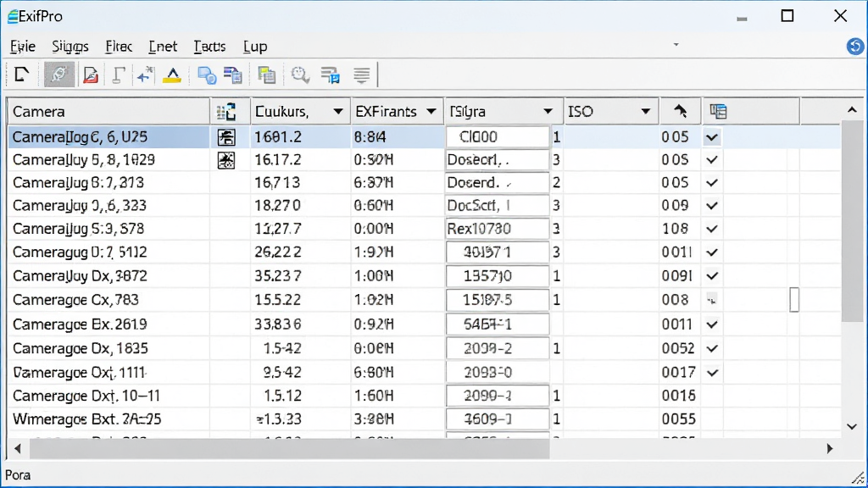
Task: Sort by the Camera column header
Action: (108, 112)
